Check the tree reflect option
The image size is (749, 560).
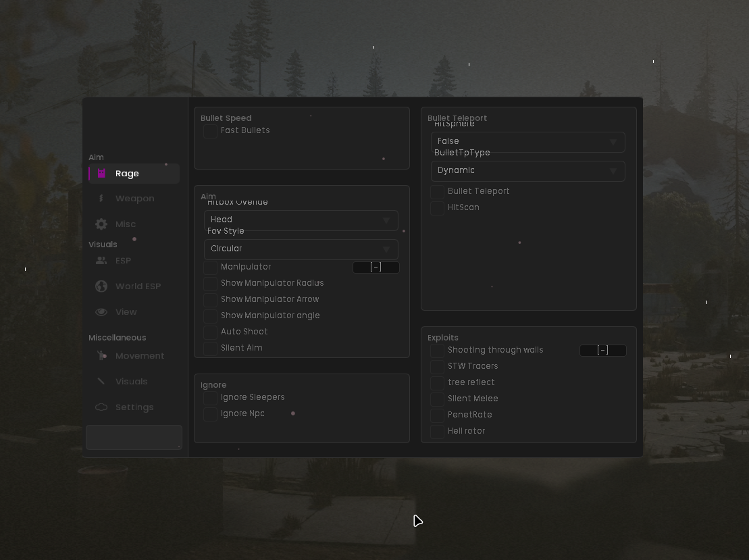click(437, 383)
